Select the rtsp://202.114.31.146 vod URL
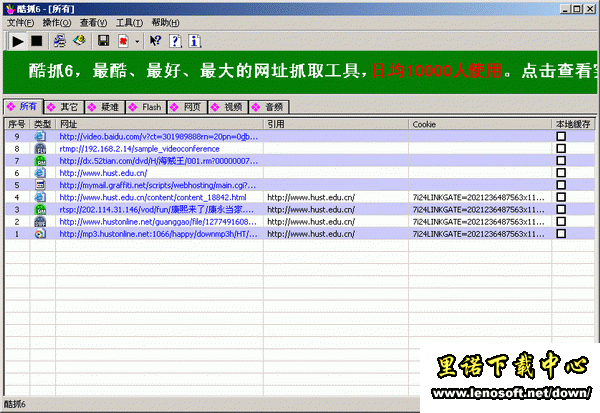The width and height of the screenshot is (600, 413). (x=157, y=210)
